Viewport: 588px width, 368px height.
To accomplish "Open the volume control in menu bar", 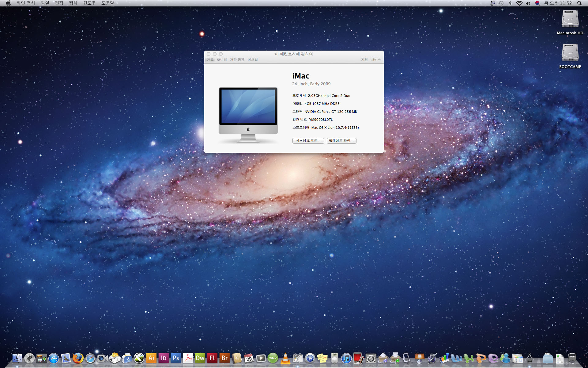I will 528,3.
